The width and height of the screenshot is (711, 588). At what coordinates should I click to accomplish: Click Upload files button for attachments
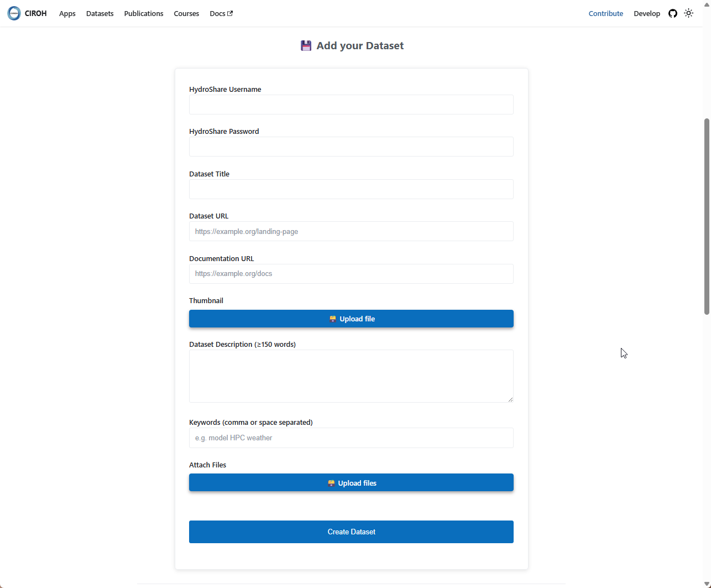click(x=351, y=482)
